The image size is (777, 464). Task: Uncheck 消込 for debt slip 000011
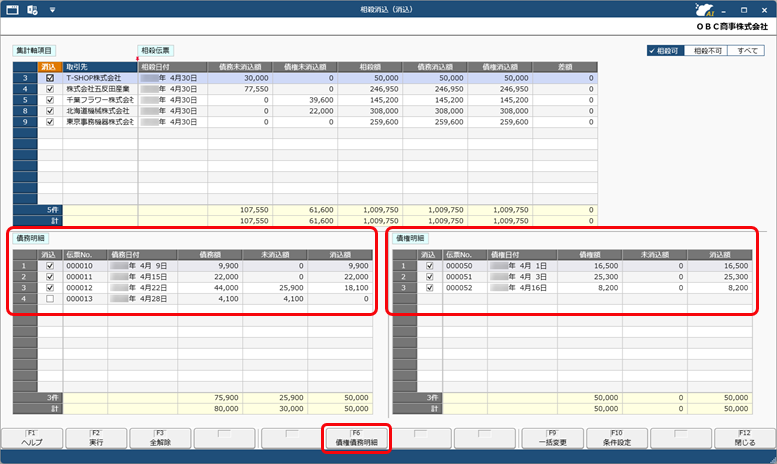[x=50, y=277]
